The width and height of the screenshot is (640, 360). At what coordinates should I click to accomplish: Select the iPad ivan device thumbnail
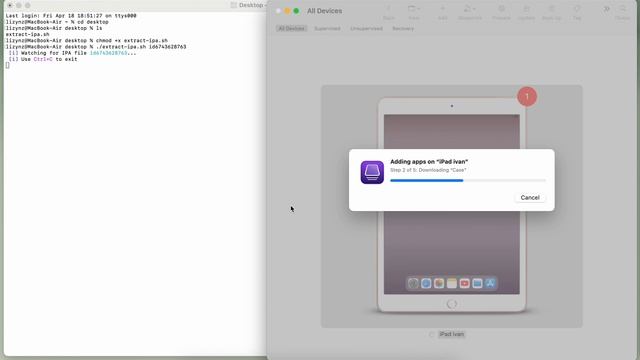pos(452,206)
